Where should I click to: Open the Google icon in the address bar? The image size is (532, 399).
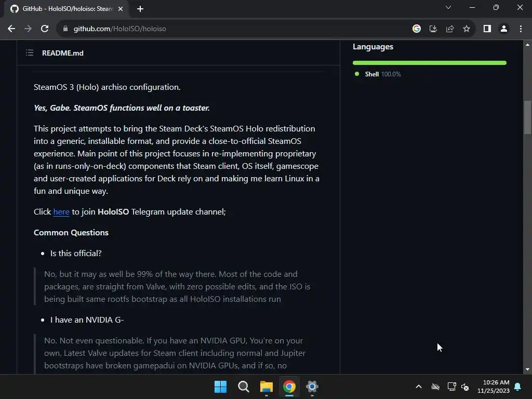[417, 29]
